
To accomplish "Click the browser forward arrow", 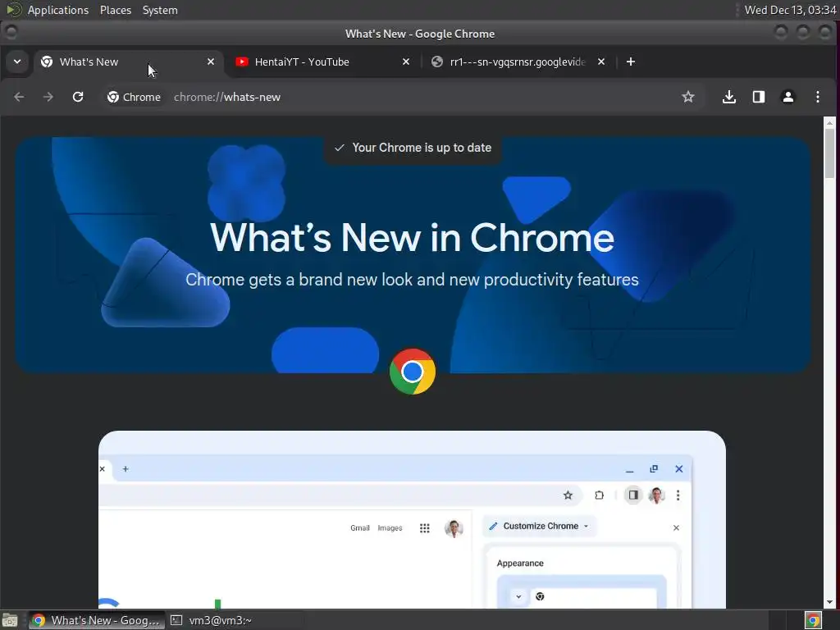I will click(48, 97).
